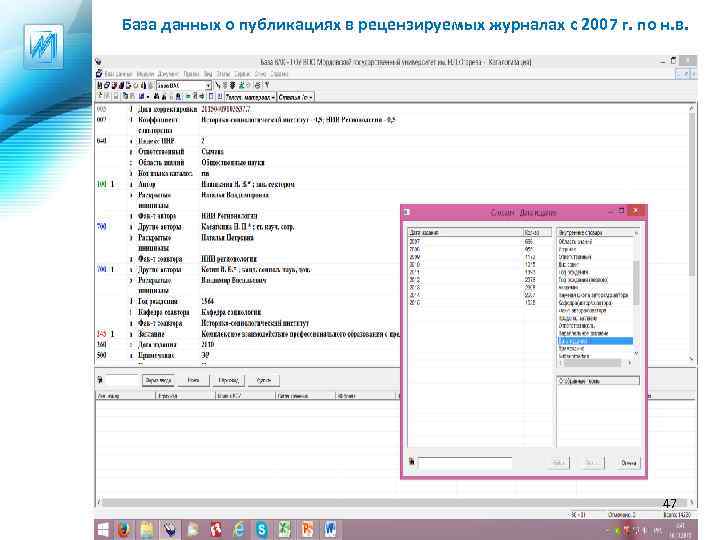Launch Firefox from the taskbar
The image size is (720, 540).
point(124,530)
